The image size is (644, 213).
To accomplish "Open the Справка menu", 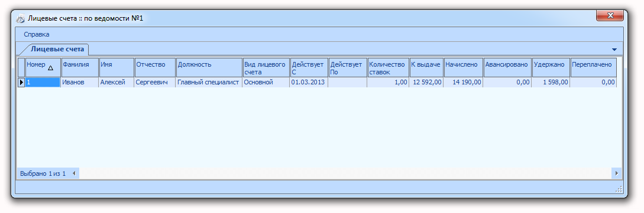I will pyautogui.click(x=37, y=34).
